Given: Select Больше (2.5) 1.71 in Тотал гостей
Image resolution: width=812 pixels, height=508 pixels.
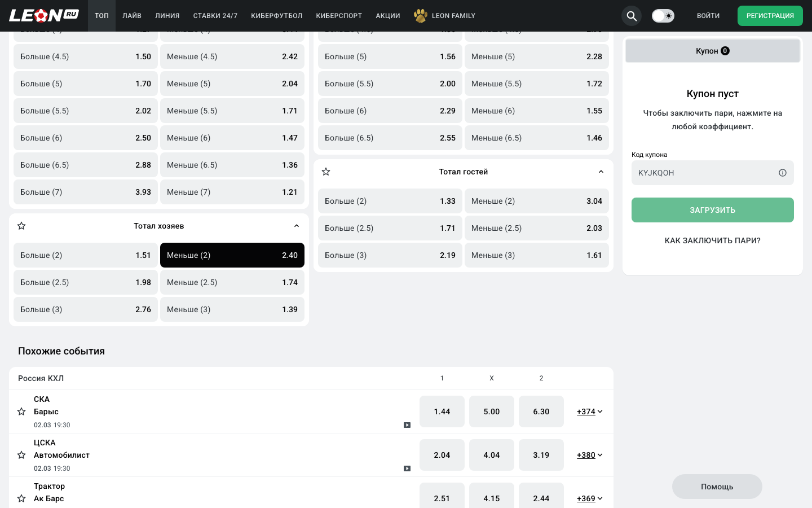Looking at the screenshot, I should tap(390, 228).
